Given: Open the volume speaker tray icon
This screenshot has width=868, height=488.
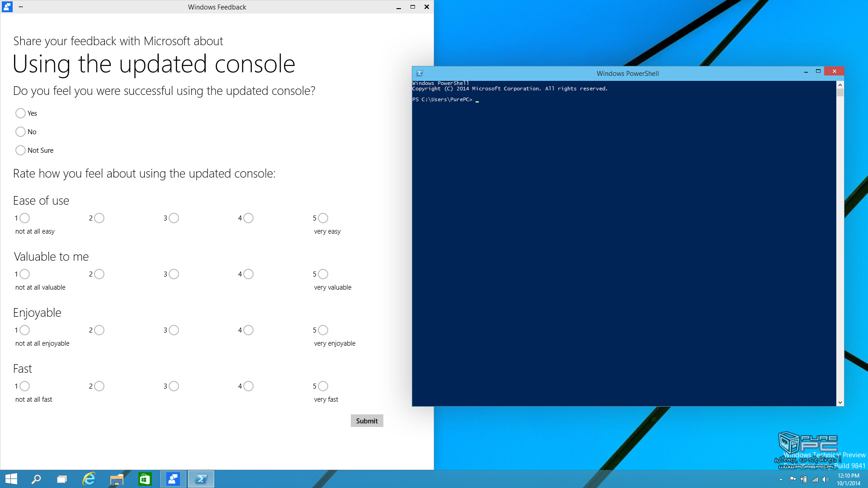Looking at the screenshot, I should (x=826, y=479).
